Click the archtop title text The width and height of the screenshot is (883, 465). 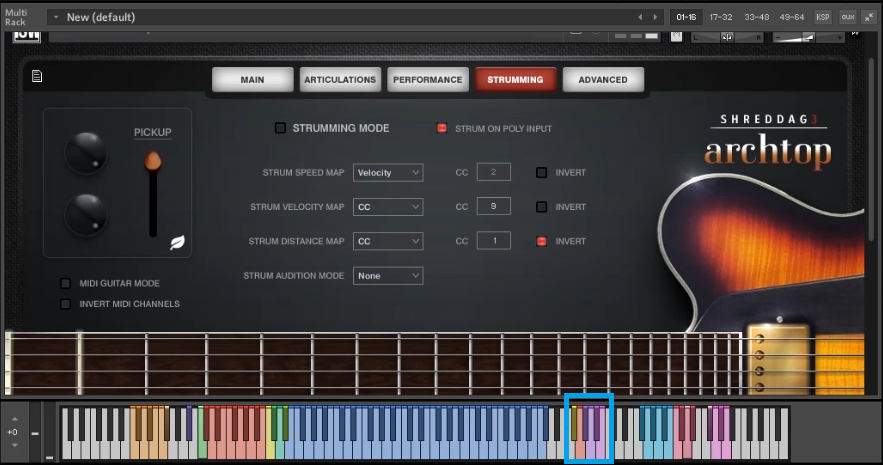768,151
